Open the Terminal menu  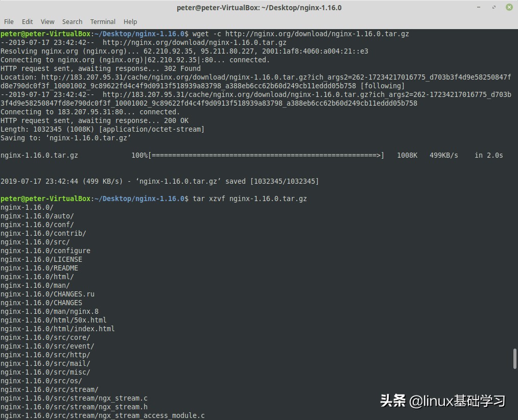pos(103,22)
